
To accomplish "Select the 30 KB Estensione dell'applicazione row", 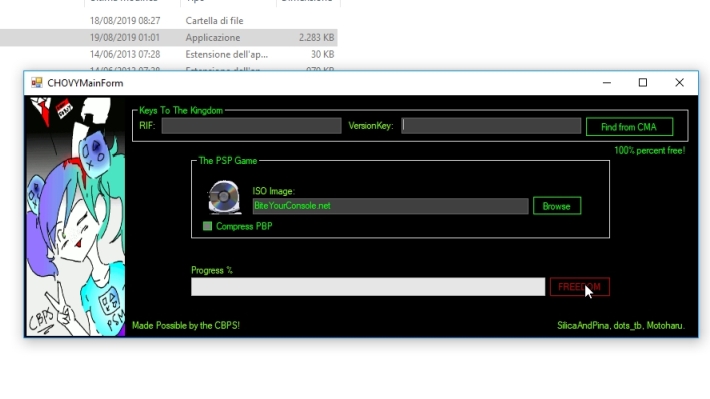I will [x=168, y=54].
